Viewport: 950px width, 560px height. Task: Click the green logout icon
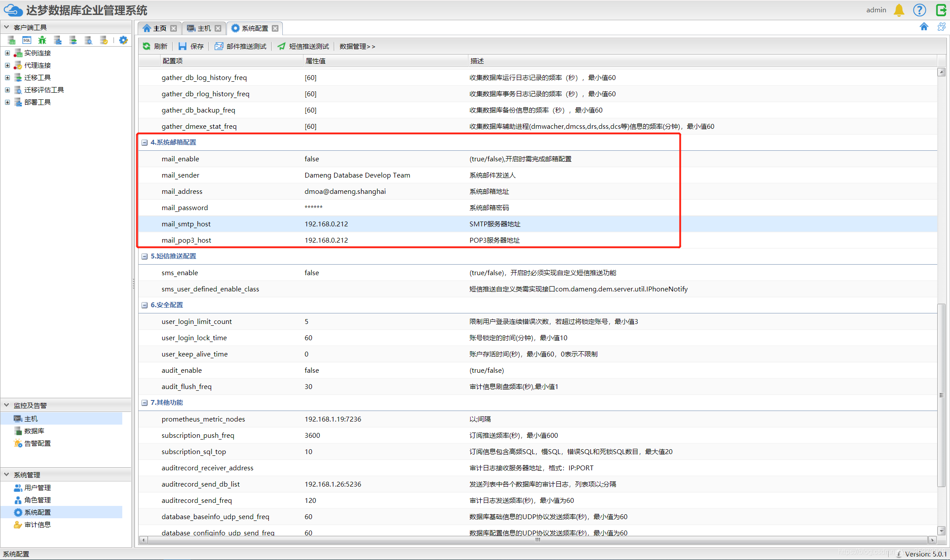click(x=941, y=10)
